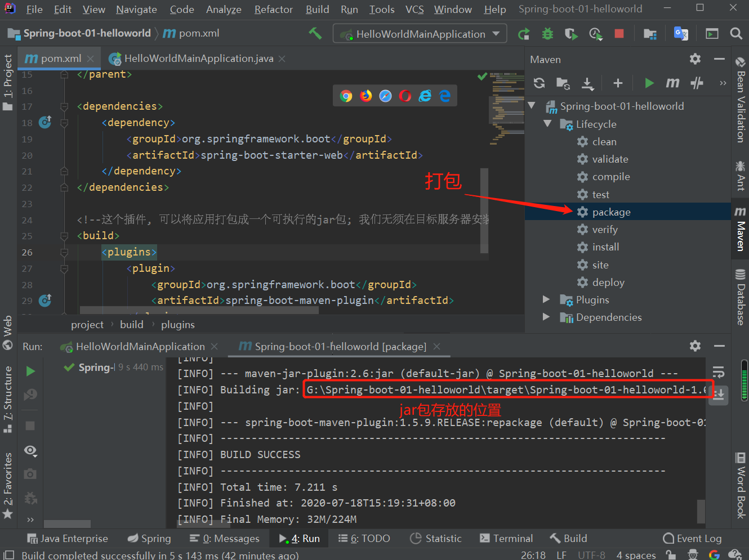The width and height of the screenshot is (749, 560).
Task: Click the build breadcrumb item
Action: click(131, 325)
